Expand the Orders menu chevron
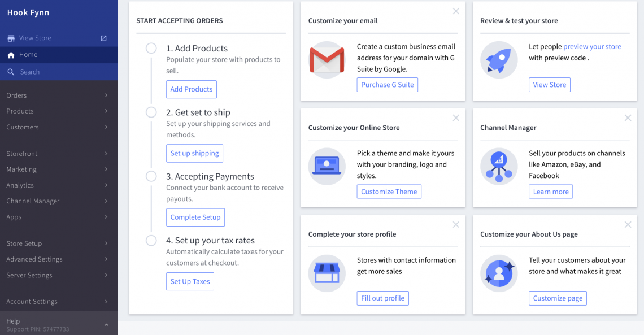The image size is (644, 335). coord(106,95)
